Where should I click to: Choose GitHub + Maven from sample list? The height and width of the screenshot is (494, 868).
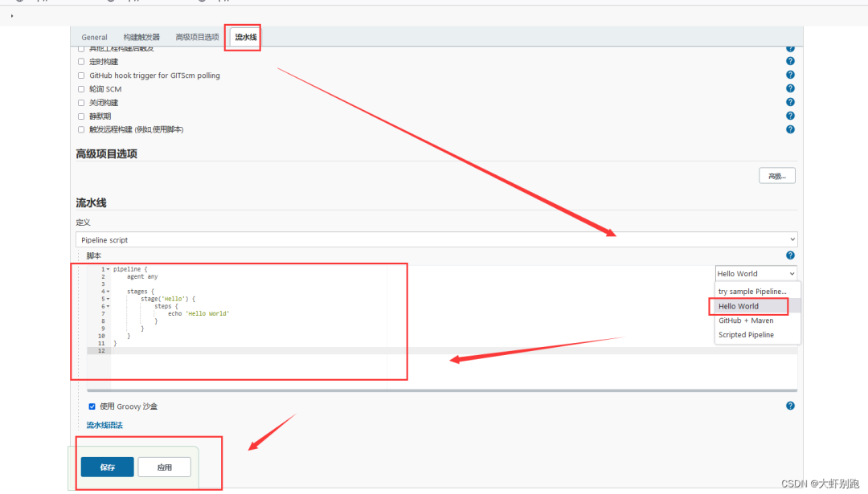tap(745, 320)
